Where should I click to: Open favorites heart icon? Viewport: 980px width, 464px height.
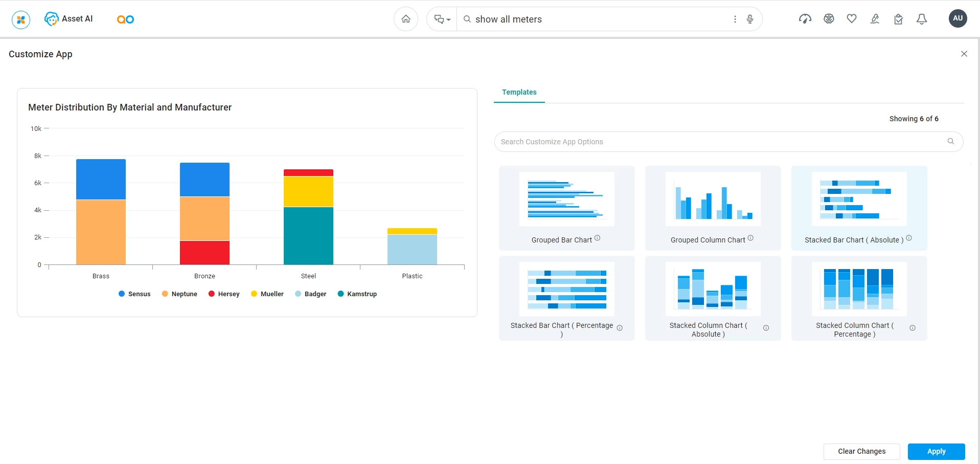852,19
